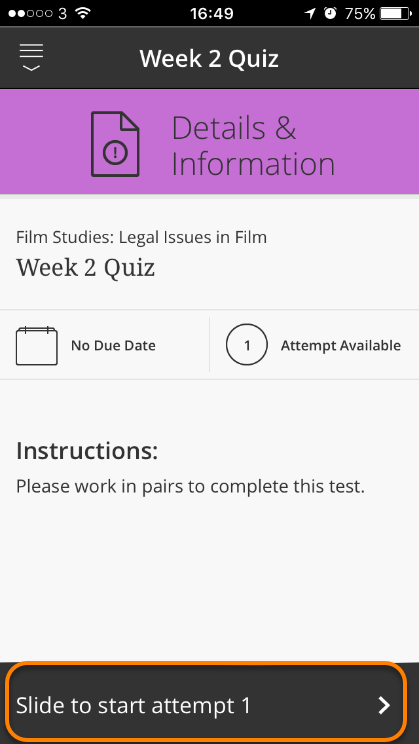Tap the Wi-Fi icon in status bar
Viewport: 419px width, 744px height.
83,13
